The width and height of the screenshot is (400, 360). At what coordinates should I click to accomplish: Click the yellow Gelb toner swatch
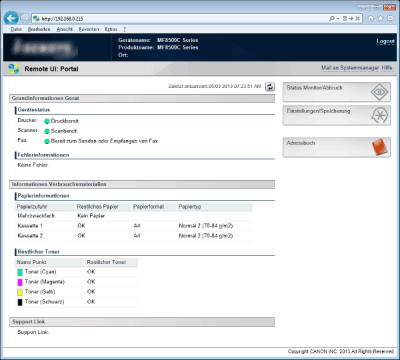coord(20,292)
